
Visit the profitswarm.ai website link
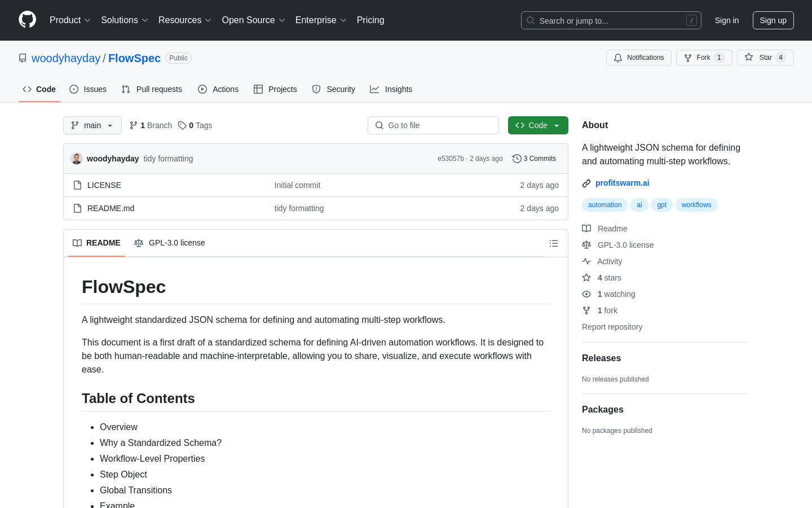(623, 183)
